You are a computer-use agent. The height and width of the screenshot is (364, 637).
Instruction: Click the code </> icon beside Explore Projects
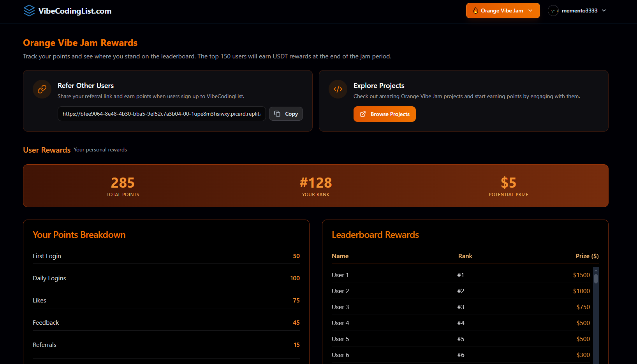[x=338, y=89]
